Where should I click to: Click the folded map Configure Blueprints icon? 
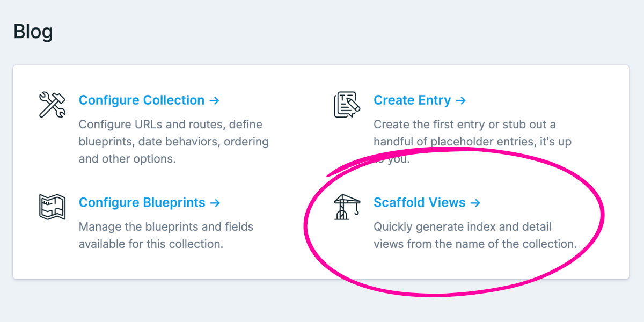click(51, 207)
